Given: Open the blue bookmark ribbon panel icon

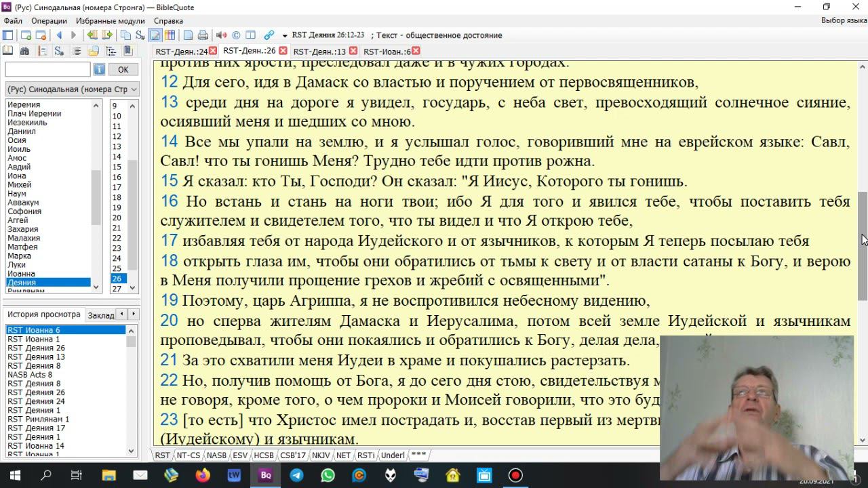Looking at the screenshot, I should point(128,52).
